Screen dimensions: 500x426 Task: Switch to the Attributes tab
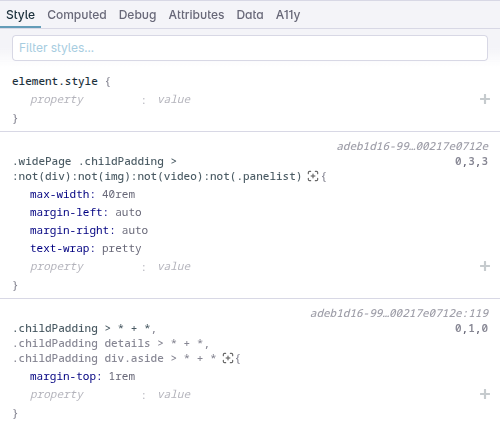coord(196,15)
